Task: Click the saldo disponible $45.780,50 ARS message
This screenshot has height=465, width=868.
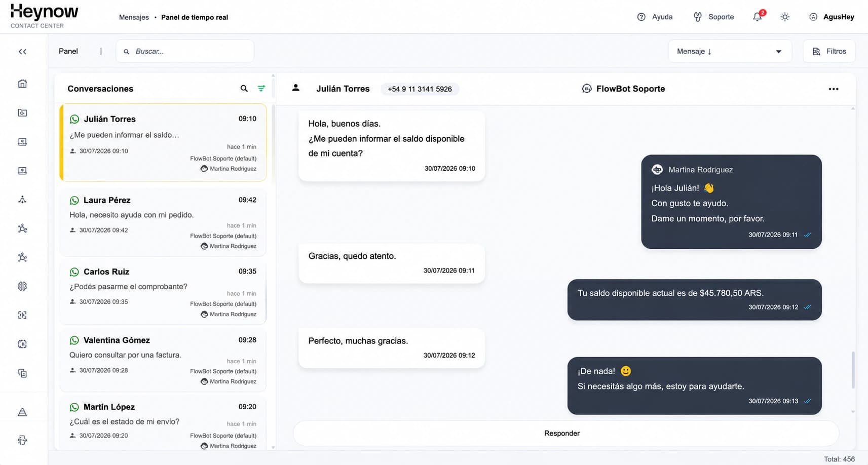Action: click(694, 299)
